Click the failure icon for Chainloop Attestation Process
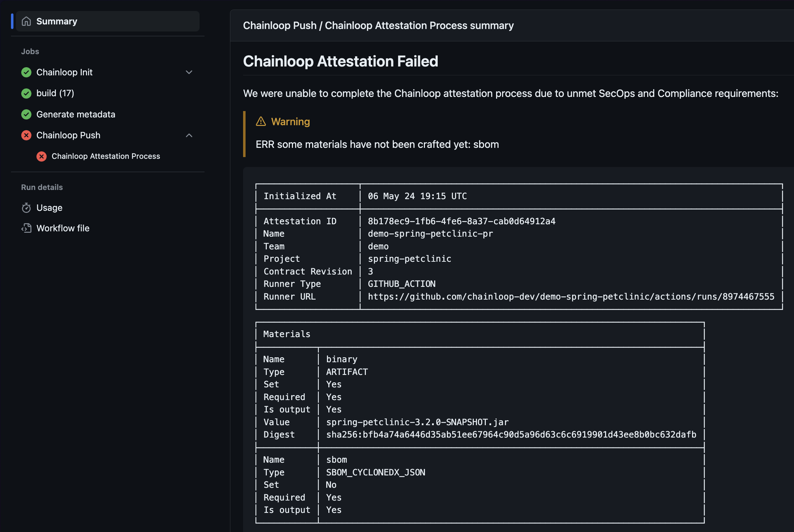Image resolution: width=794 pixels, height=532 pixels. click(42, 156)
